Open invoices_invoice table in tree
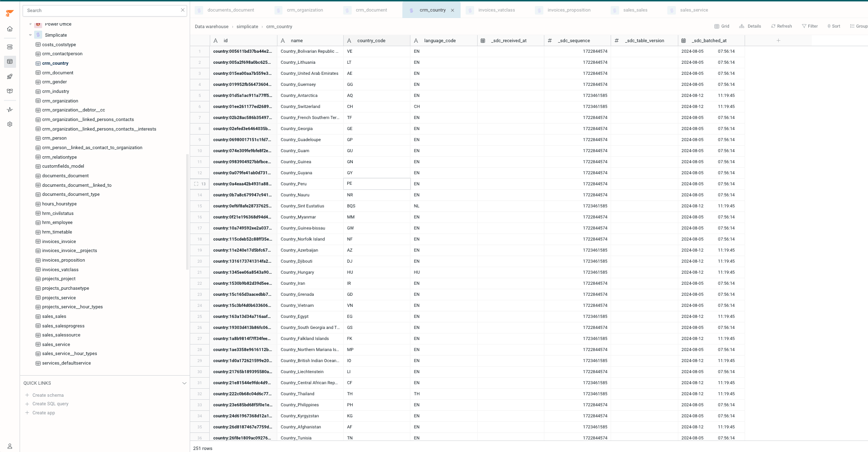Viewport: 868px width, 452px height. pyautogui.click(x=59, y=242)
